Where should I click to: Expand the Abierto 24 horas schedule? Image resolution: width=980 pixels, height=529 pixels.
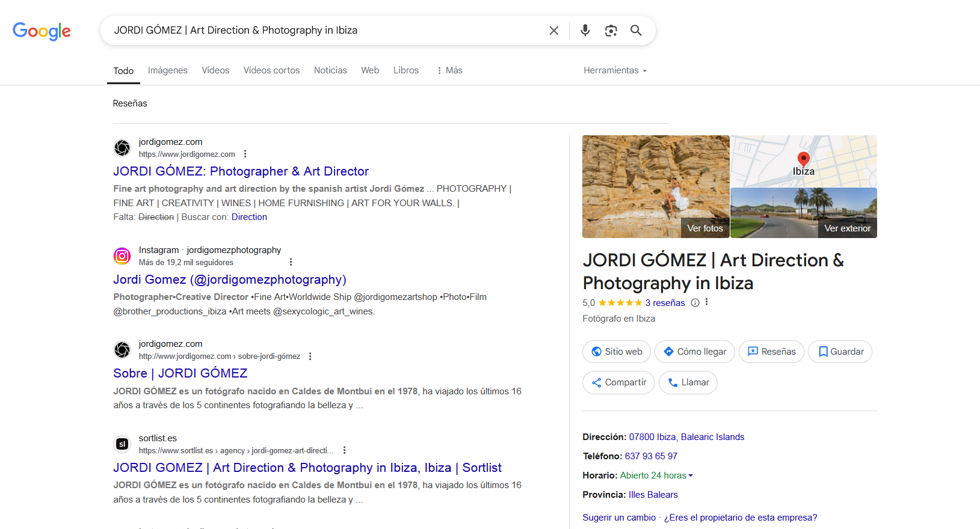click(656, 475)
